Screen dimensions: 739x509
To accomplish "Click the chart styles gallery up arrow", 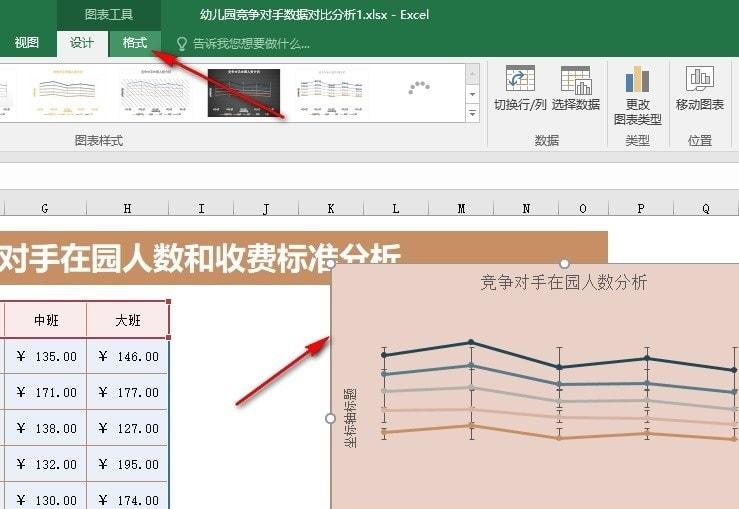I will point(472,74).
